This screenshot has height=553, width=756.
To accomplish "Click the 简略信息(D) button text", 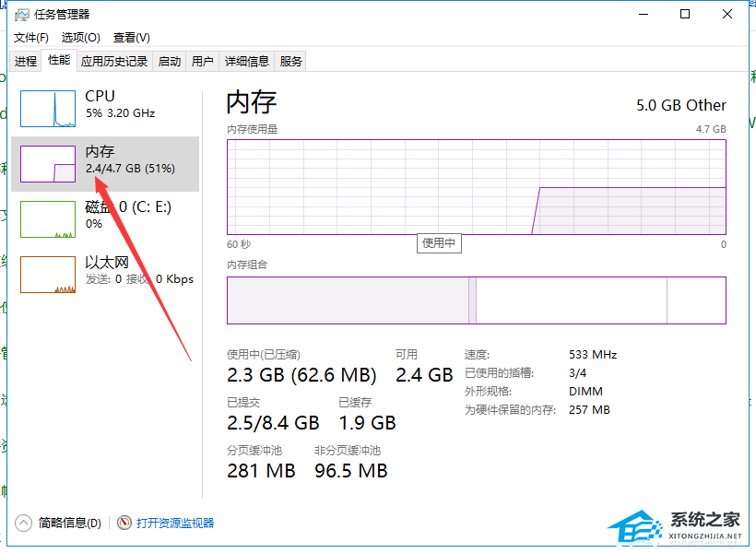I will click(x=70, y=523).
